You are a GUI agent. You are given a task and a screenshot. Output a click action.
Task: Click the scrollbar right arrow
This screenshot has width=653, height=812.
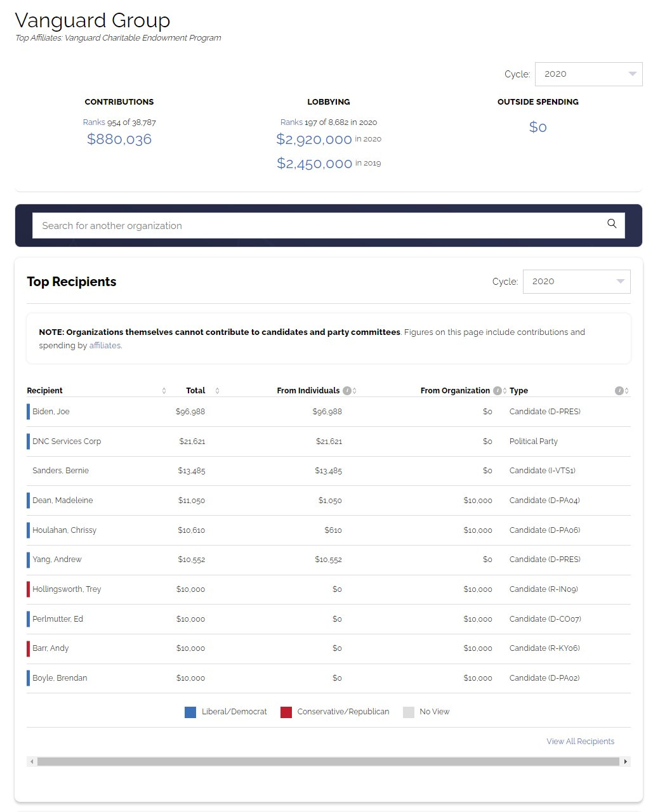(x=626, y=761)
